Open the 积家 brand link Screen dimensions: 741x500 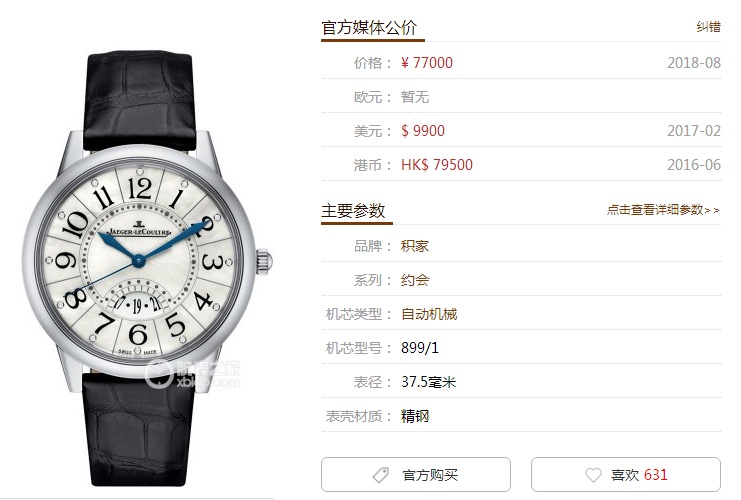(414, 246)
